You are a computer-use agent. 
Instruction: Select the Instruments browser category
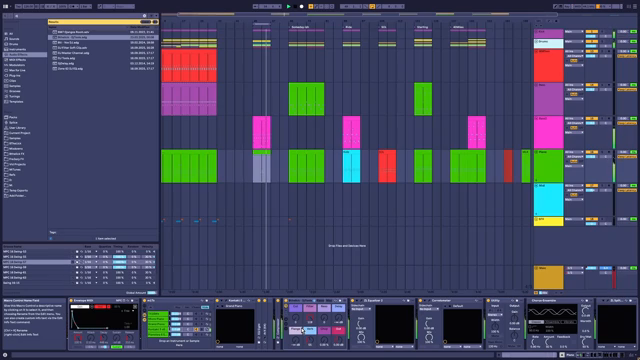[17, 49]
